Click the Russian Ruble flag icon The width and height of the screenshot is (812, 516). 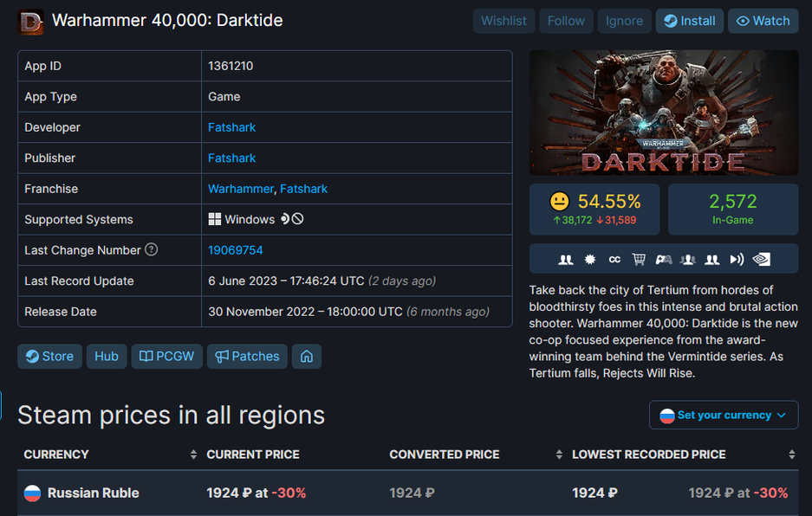tap(33, 493)
